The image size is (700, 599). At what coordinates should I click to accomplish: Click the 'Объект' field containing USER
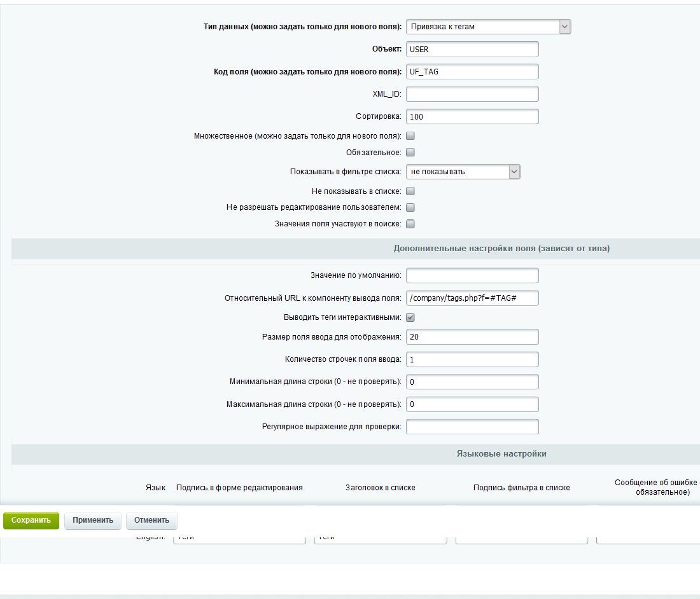click(x=472, y=50)
